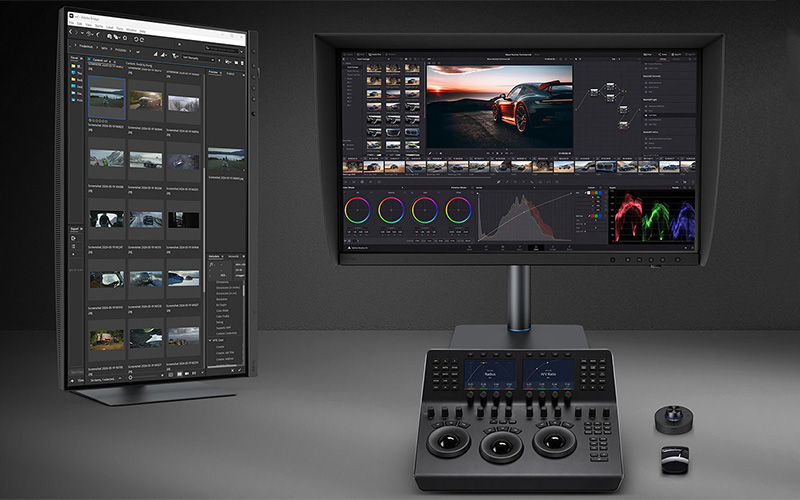This screenshot has width=800, height=500.
Task: Toggle green channel in Curves panel
Action: (596, 193)
